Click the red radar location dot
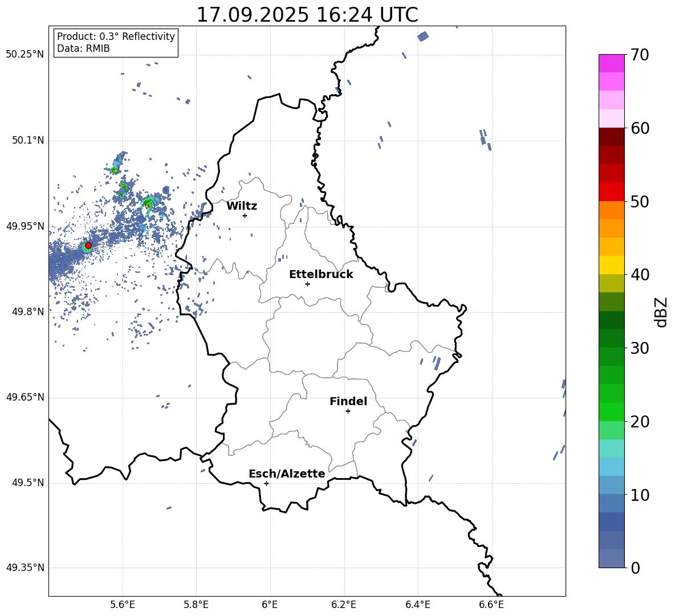Screen dimensions: 675x616 [x=88, y=245]
